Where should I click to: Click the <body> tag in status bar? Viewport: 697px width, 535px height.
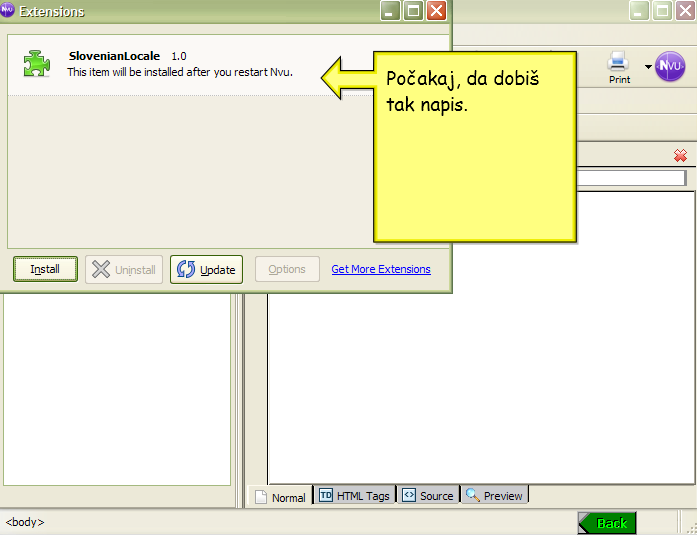25,522
